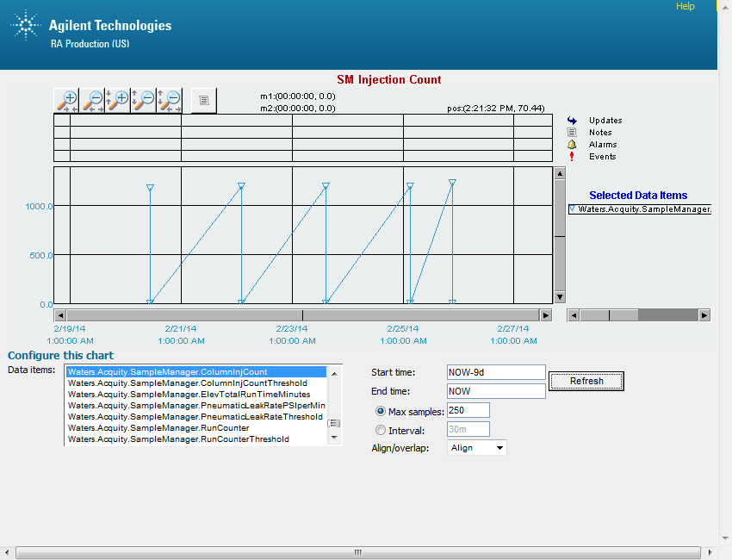This screenshot has width=732, height=560.
Task: Open the Align/overlap dropdown
Action: click(x=476, y=448)
